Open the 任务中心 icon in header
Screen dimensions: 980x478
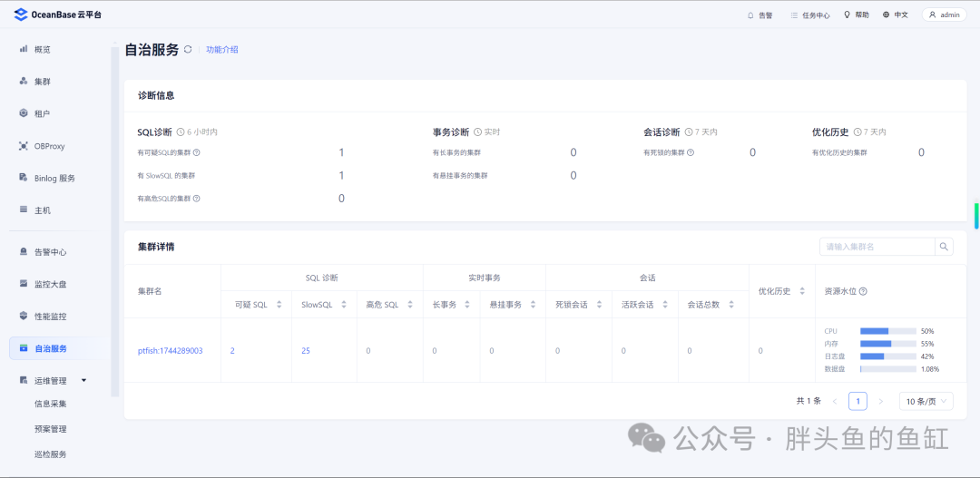click(x=794, y=15)
